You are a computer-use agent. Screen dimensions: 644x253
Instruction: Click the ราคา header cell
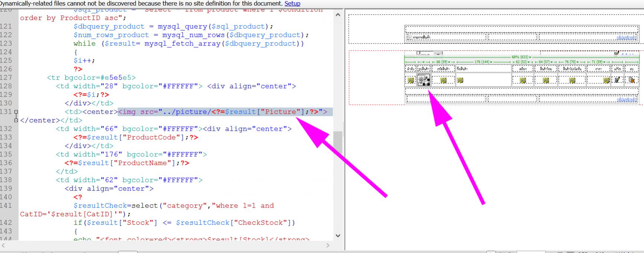[599, 69]
